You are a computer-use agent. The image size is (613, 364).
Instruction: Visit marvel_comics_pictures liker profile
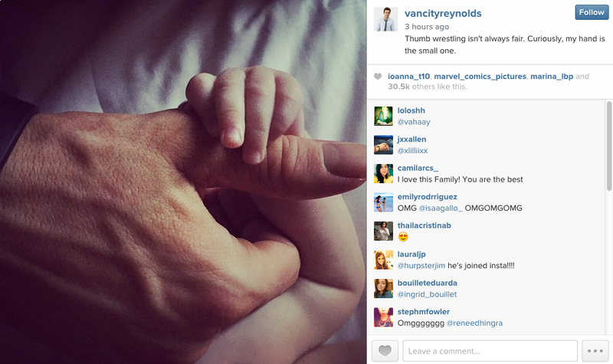click(x=480, y=77)
